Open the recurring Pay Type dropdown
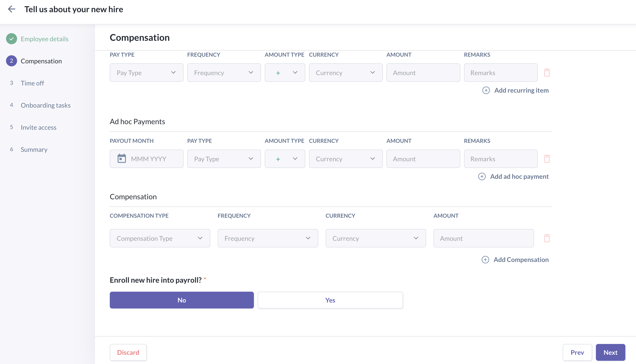636x364 pixels. 146,73
